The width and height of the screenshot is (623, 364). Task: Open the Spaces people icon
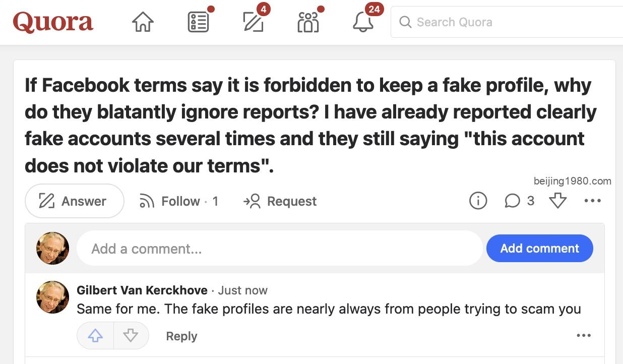click(308, 22)
